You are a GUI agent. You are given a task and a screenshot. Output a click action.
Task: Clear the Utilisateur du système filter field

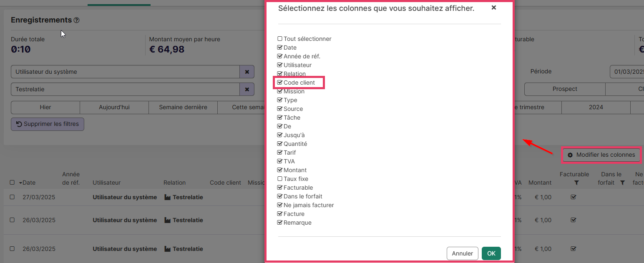247,72
